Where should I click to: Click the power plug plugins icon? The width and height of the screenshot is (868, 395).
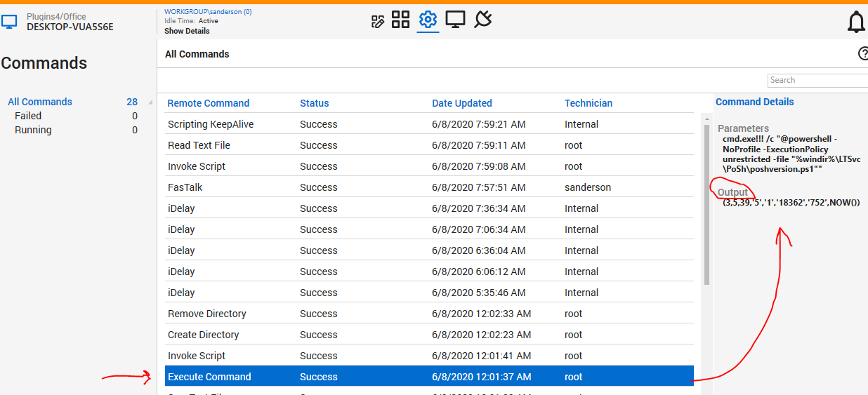(482, 20)
